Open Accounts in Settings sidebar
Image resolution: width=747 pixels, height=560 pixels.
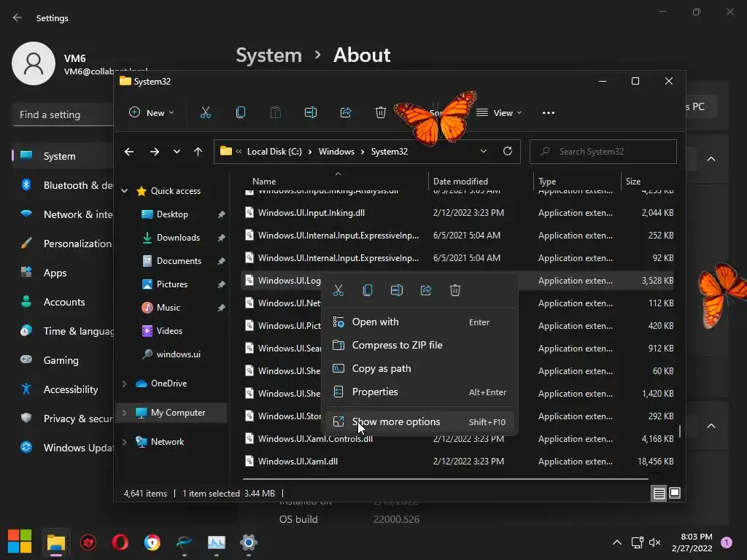pos(63,302)
